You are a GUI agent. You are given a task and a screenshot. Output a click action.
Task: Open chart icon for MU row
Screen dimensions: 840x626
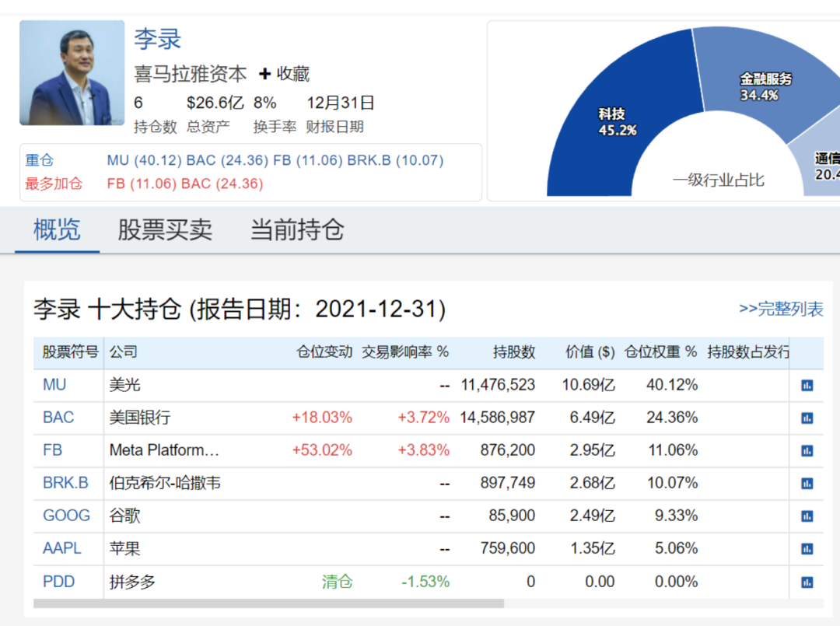[807, 385]
